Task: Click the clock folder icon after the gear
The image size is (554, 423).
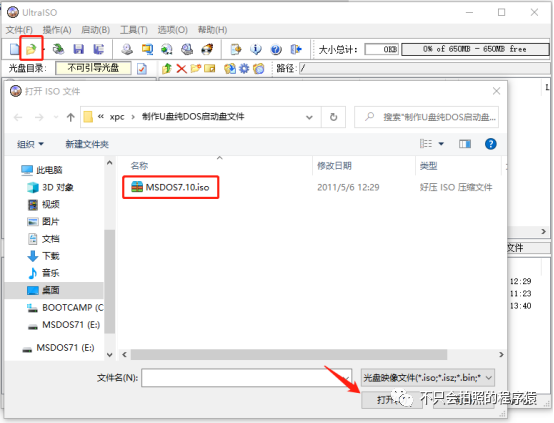Action: pyautogui.click(x=259, y=68)
